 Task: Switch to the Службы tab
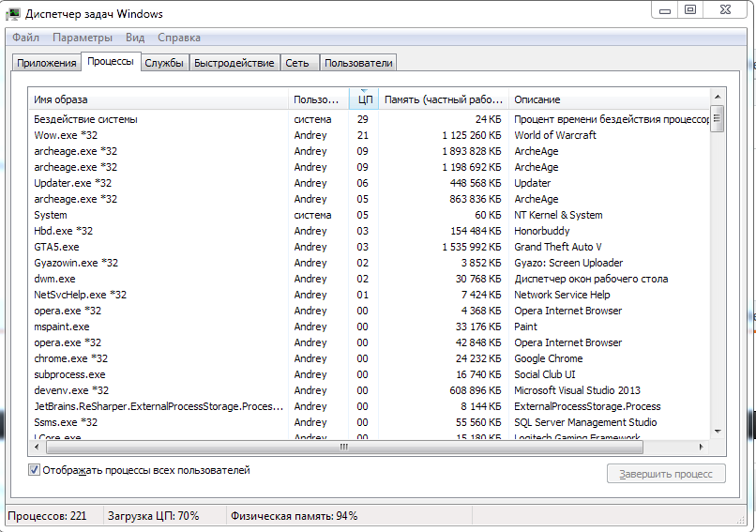tap(164, 63)
